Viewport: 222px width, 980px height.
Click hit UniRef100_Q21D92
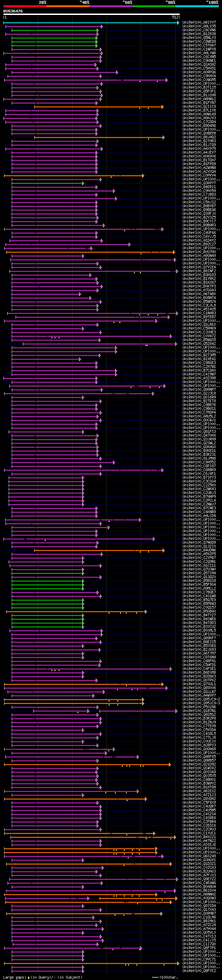(x=199, y=764)
